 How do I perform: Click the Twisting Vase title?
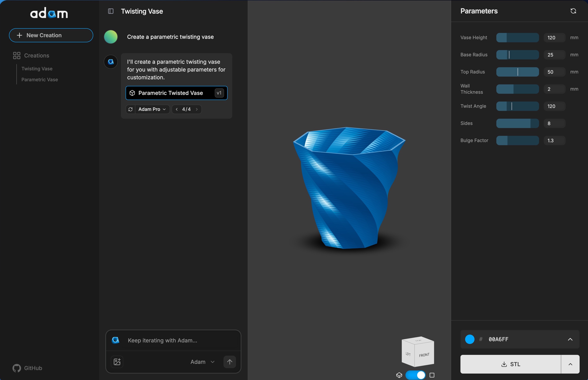[x=142, y=11]
